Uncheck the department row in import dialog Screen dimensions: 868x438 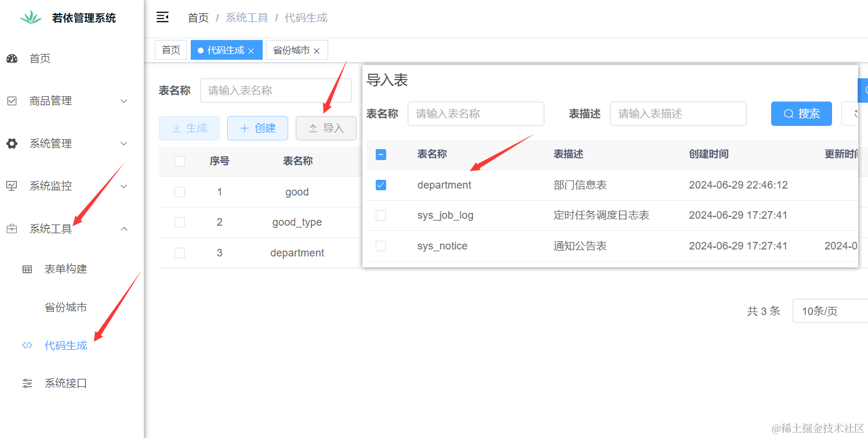(381, 185)
